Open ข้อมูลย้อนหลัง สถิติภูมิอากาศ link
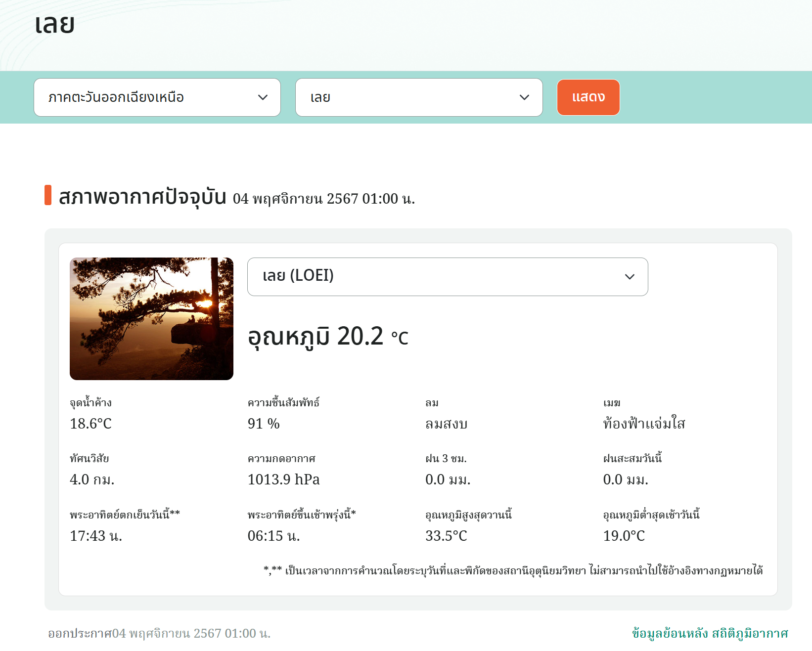This screenshot has width=812, height=651. (x=710, y=633)
